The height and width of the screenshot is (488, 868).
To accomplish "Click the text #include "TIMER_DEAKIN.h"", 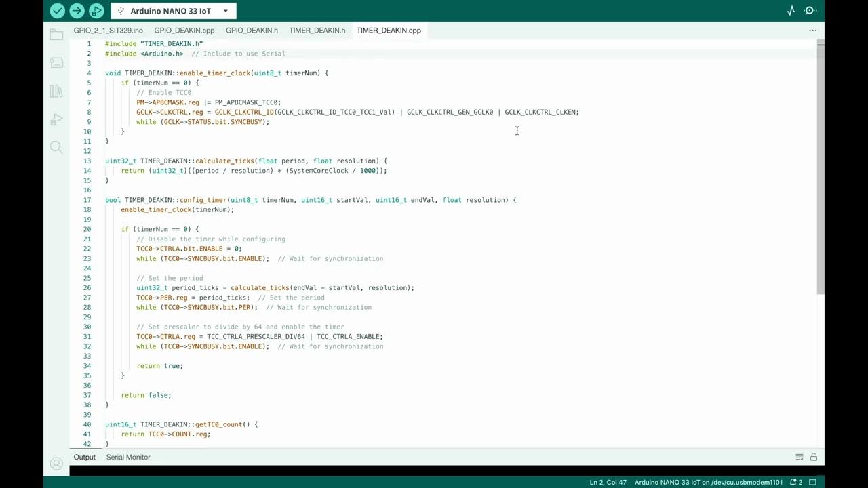I will click(154, 43).
